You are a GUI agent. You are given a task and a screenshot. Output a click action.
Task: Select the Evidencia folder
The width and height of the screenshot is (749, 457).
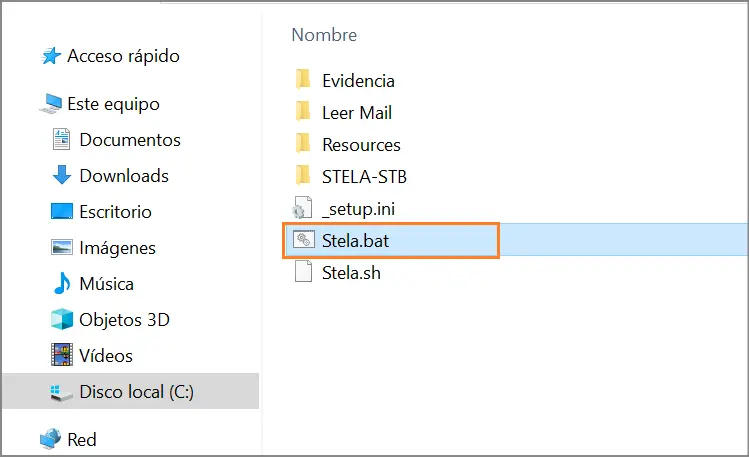point(358,81)
